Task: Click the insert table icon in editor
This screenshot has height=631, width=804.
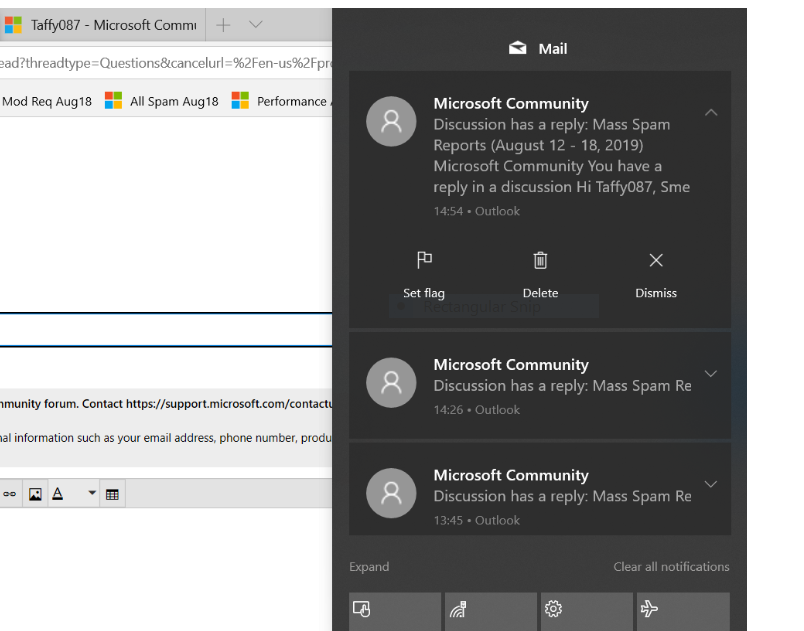Action: (x=112, y=494)
